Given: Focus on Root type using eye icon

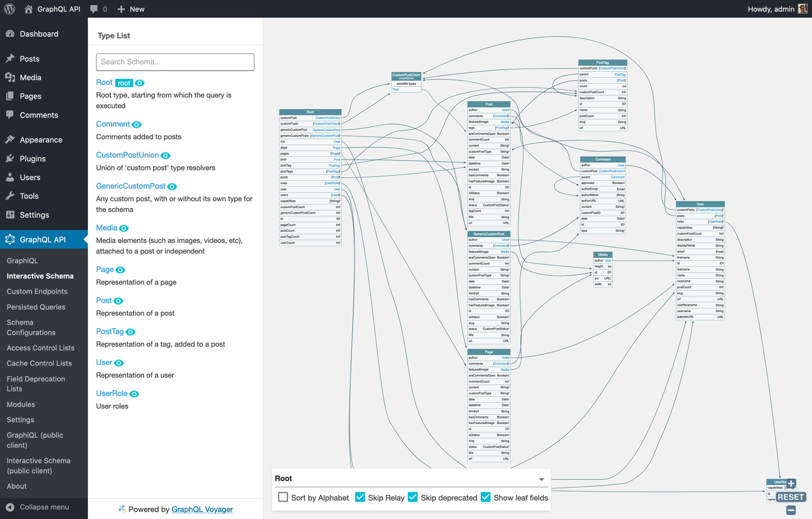Looking at the screenshot, I should tap(140, 83).
